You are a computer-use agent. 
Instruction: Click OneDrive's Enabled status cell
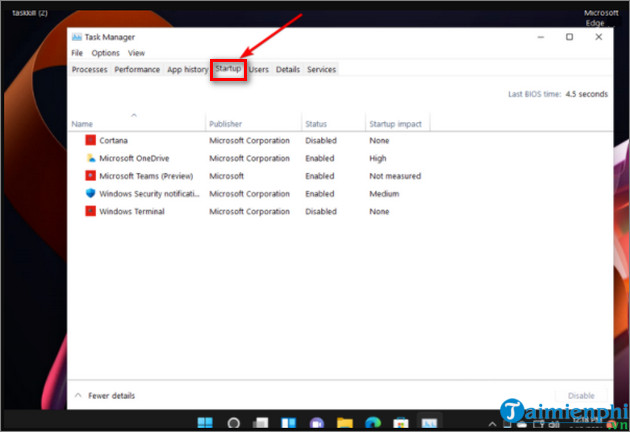pyautogui.click(x=319, y=158)
